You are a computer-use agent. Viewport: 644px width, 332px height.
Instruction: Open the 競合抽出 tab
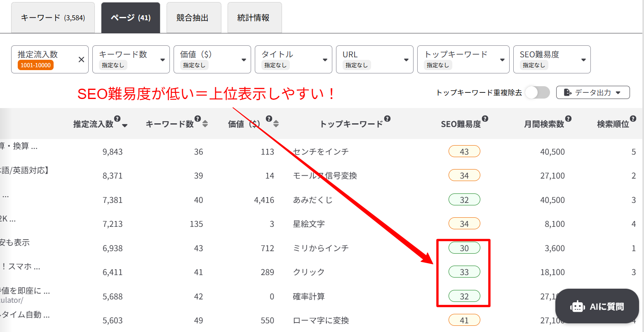[x=192, y=18]
